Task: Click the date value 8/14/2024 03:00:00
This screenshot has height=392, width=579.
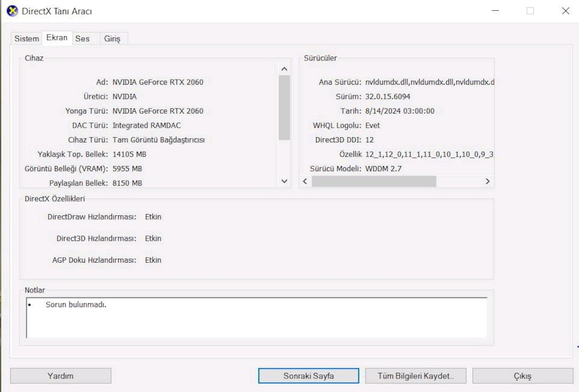Action: pyautogui.click(x=400, y=111)
